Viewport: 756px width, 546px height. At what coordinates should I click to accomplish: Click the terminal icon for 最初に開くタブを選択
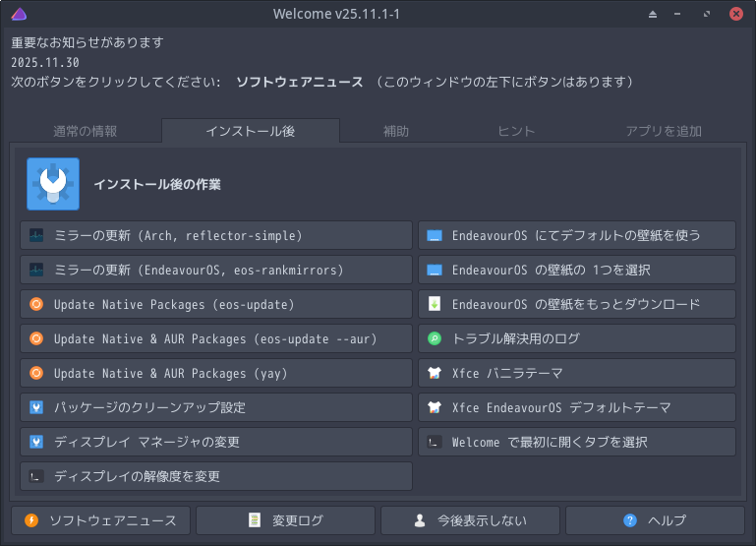[435, 442]
